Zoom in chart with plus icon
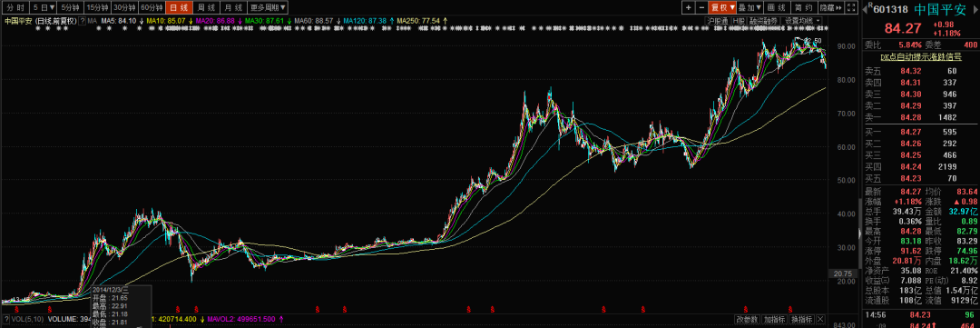 click(x=688, y=7)
